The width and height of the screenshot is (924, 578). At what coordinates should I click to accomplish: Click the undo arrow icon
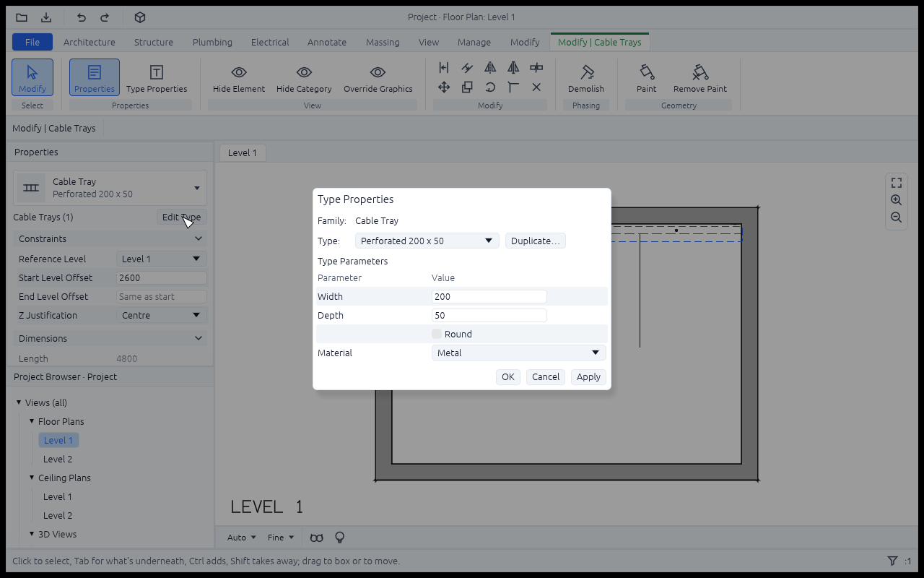pos(81,17)
